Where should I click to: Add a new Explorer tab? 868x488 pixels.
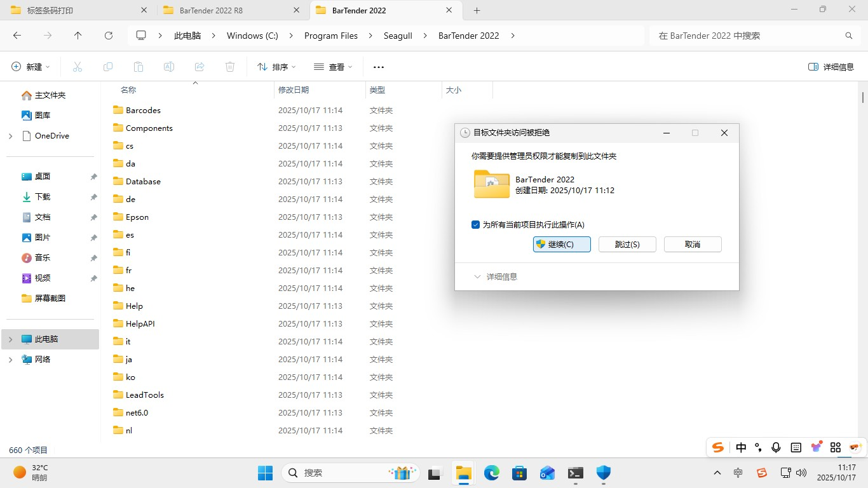pyautogui.click(x=477, y=10)
